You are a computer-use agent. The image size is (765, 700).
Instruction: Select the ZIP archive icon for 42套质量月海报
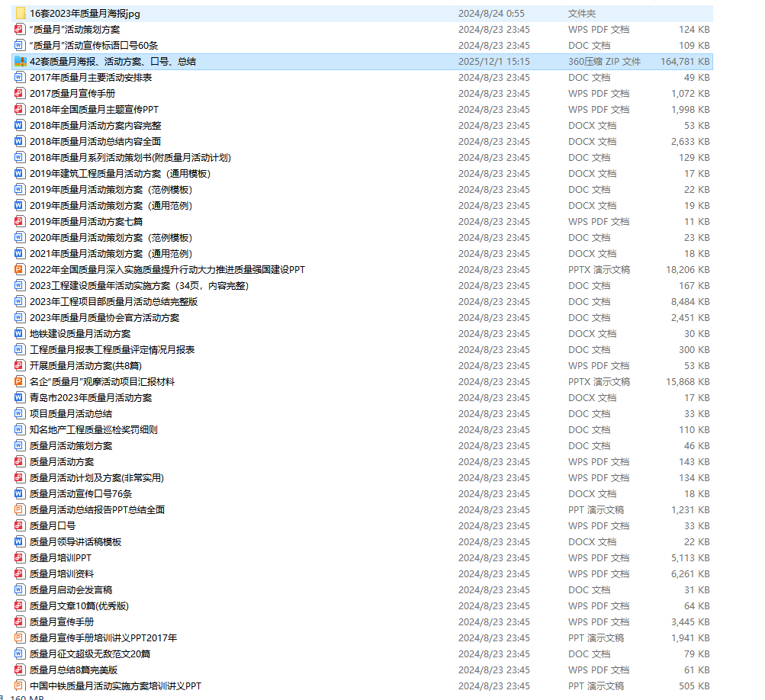click(20, 61)
